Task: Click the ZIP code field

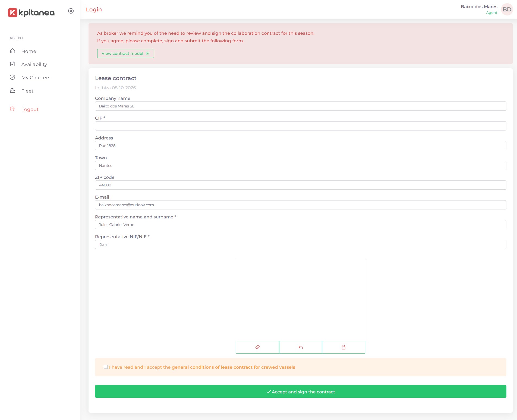Action: tap(301, 185)
